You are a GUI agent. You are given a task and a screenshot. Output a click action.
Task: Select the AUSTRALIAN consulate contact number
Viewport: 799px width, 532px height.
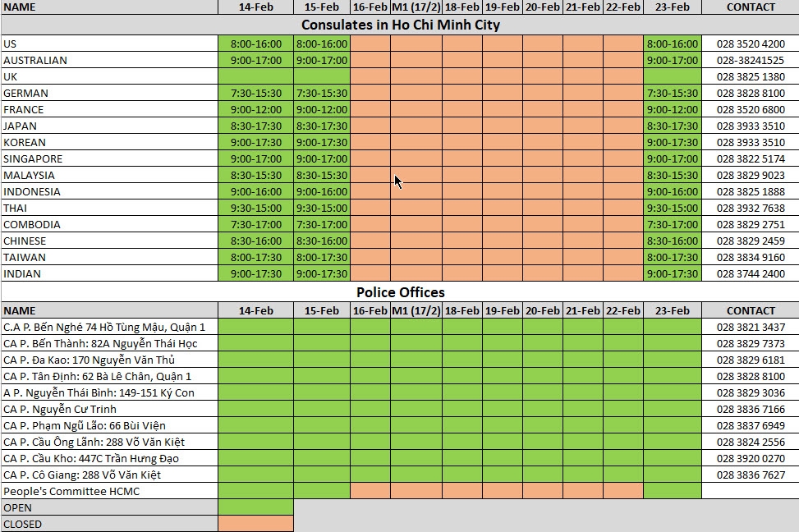(x=750, y=60)
